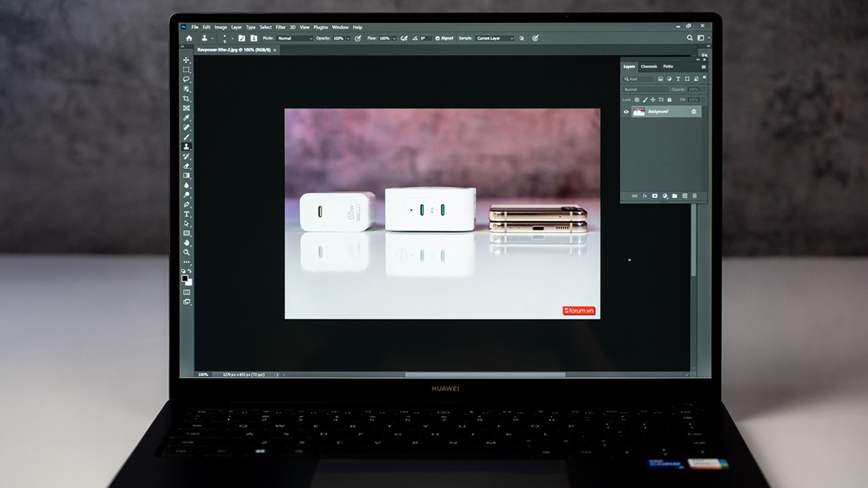
Task: Click the foreground color swatch
Action: pos(185,277)
